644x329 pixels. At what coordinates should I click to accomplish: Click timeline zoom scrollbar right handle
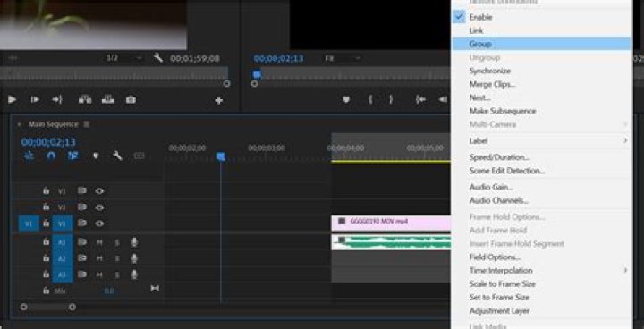pos(72,307)
